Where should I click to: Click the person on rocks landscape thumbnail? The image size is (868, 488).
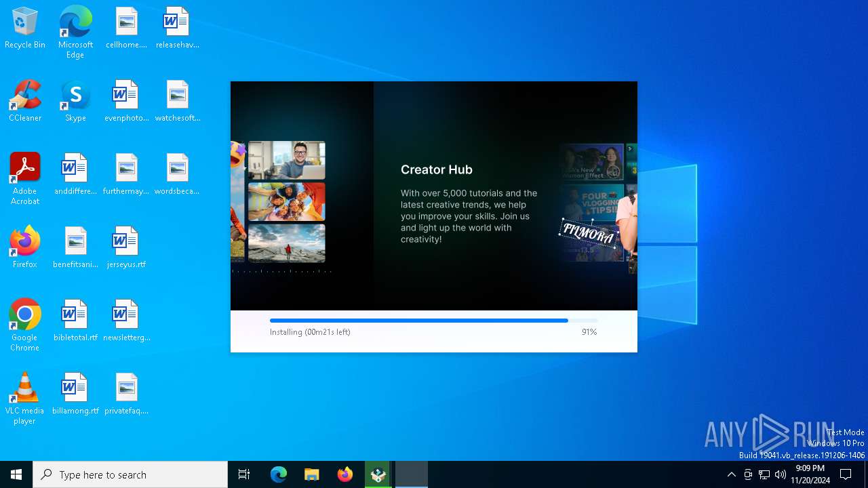click(286, 243)
